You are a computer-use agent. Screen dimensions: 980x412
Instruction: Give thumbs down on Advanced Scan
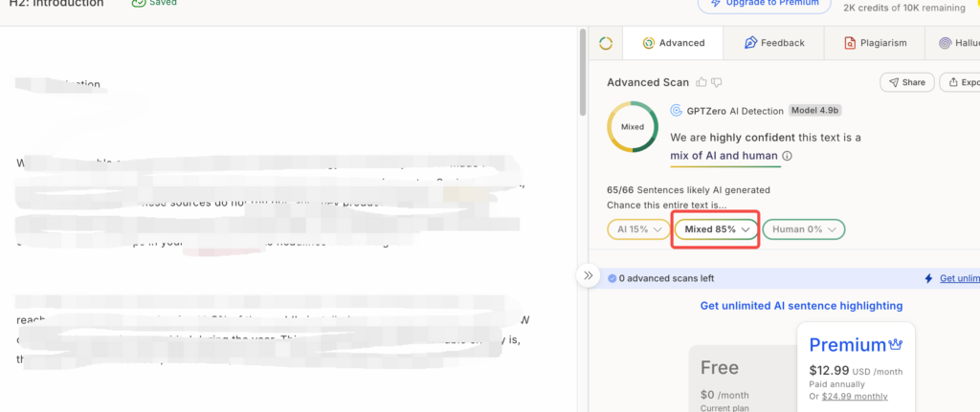[716, 82]
